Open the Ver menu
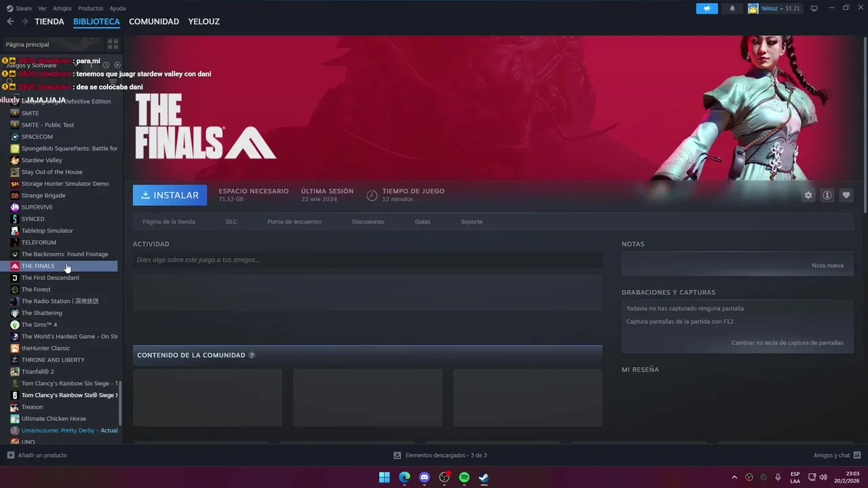Screen dimensions: 868x488 pyautogui.click(x=42, y=8)
